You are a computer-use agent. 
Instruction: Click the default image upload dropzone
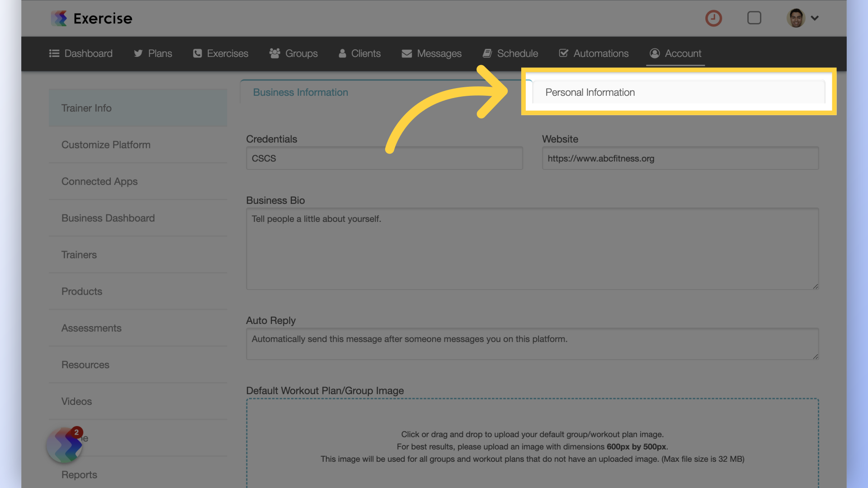coord(532,443)
